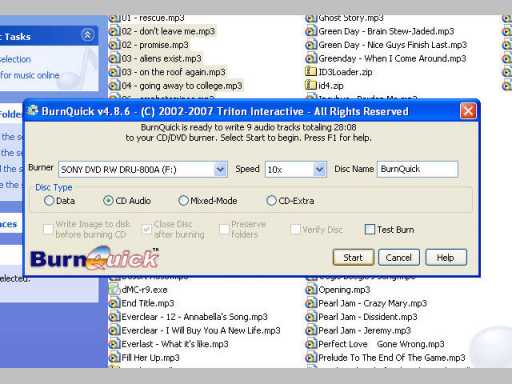Click the icon of Green Day - Nice Guys Finish Last.mp3
This screenshot has width=512, height=384.
[x=311, y=45]
